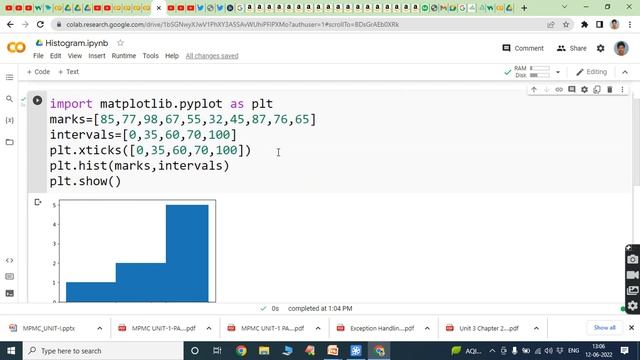Bookmark this page star icon
Viewport: 640px width, 360px height.
click(x=566, y=24)
